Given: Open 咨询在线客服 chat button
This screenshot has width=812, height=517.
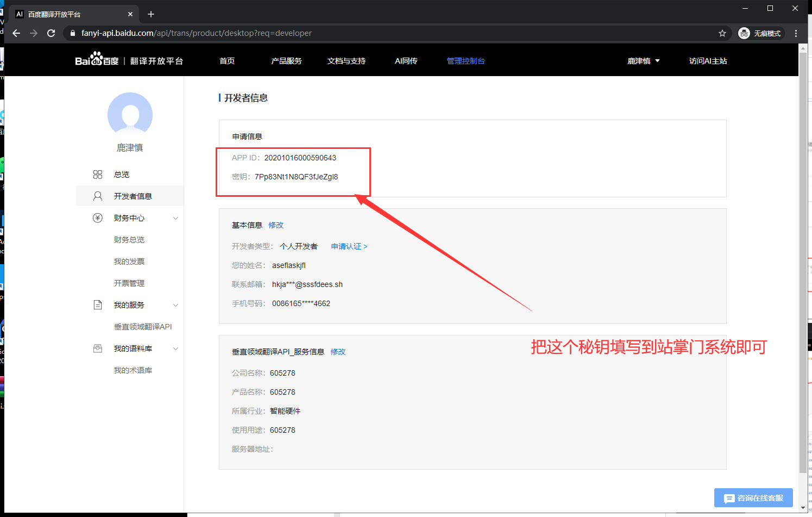Looking at the screenshot, I should click(753, 498).
